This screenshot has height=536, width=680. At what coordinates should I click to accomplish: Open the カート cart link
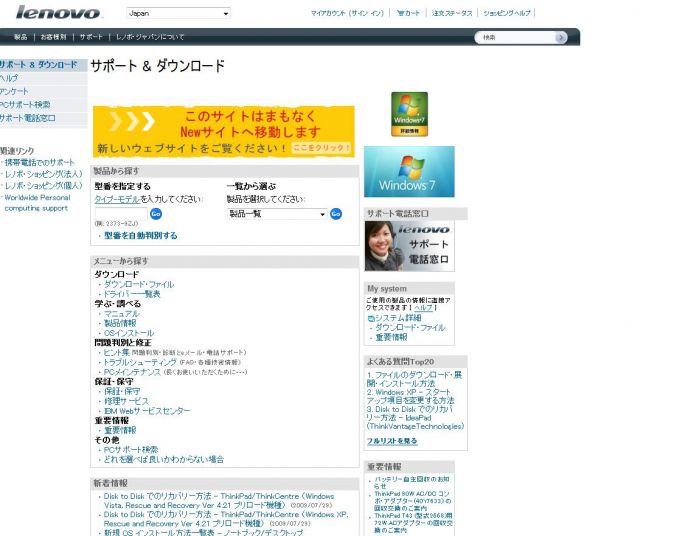pos(408,13)
